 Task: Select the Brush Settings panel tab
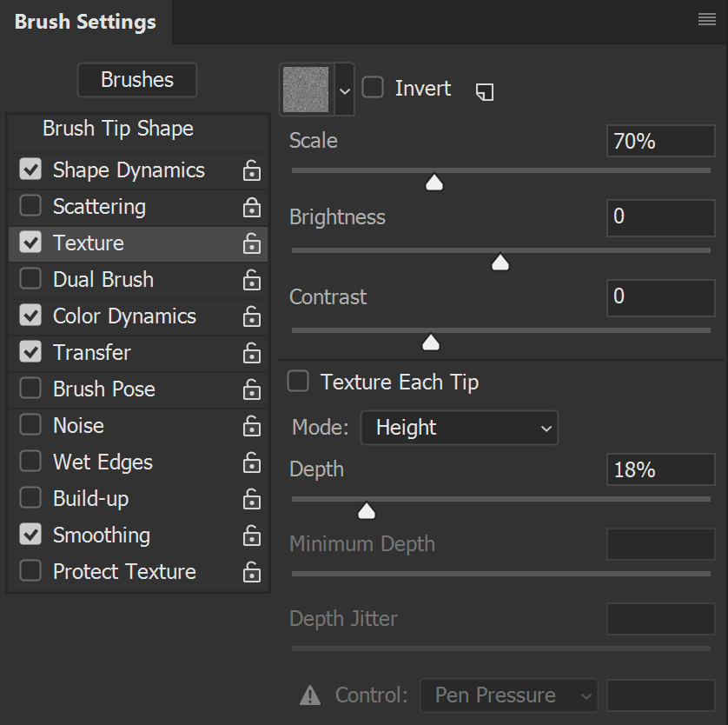(85, 23)
